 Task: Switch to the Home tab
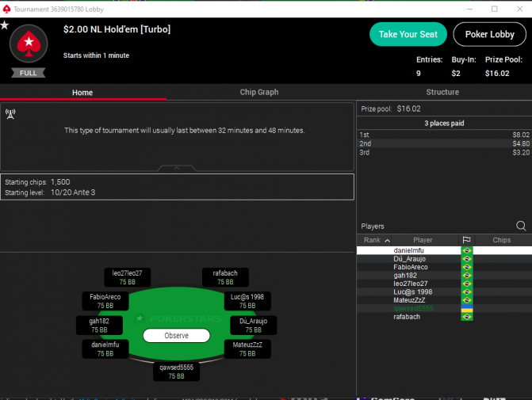pyautogui.click(x=82, y=93)
